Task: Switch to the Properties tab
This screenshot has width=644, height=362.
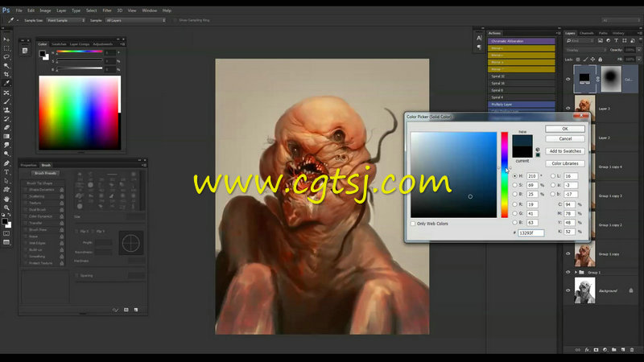Action: (29, 165)
